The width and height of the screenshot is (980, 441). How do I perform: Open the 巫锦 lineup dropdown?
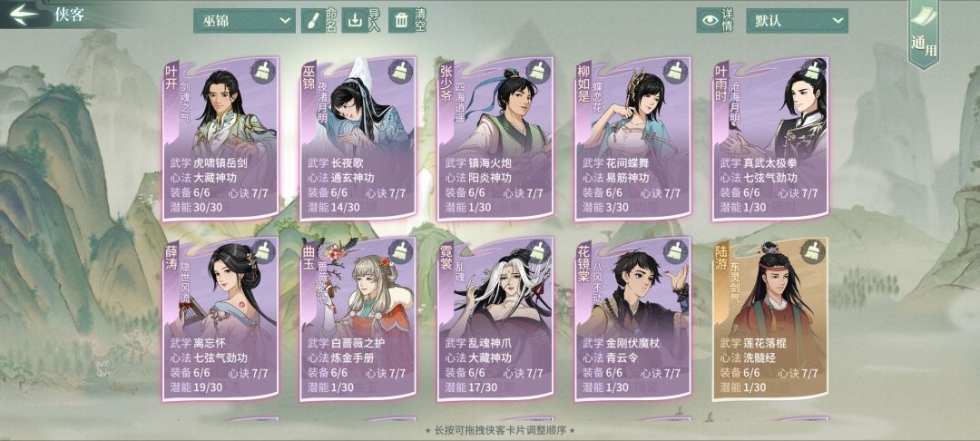click(x=244, y=21)
